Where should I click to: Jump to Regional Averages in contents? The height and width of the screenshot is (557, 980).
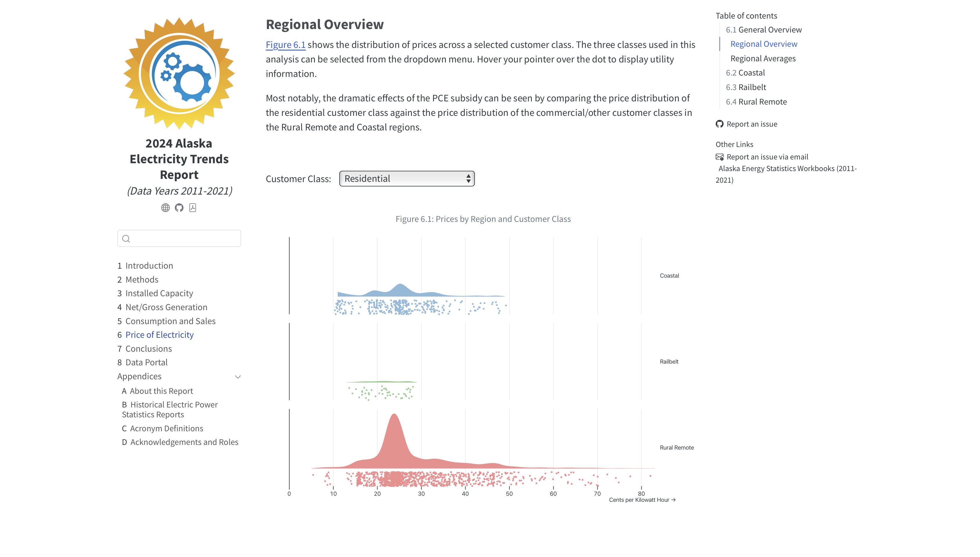point(763,59)
